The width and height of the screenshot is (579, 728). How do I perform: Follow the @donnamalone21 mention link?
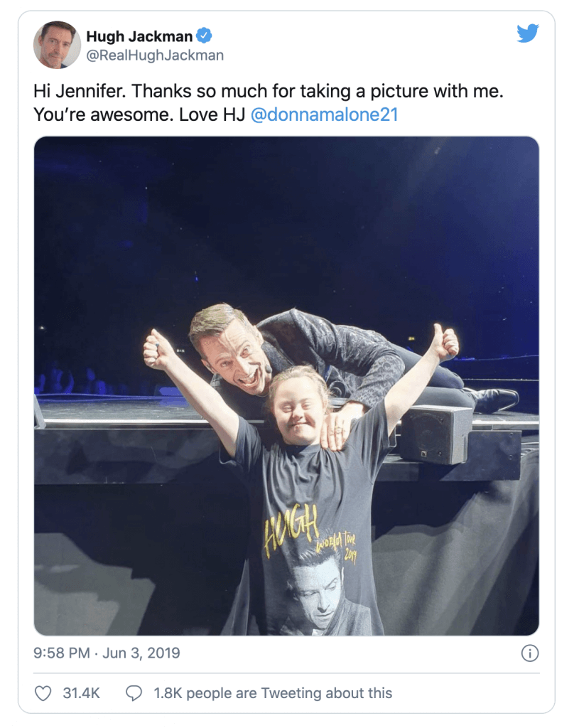click(324, 114)
